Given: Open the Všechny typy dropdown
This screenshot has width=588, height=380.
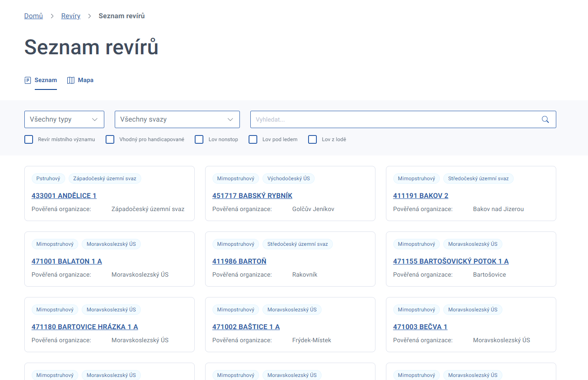Looking at the screenshot, I should 64,119.
